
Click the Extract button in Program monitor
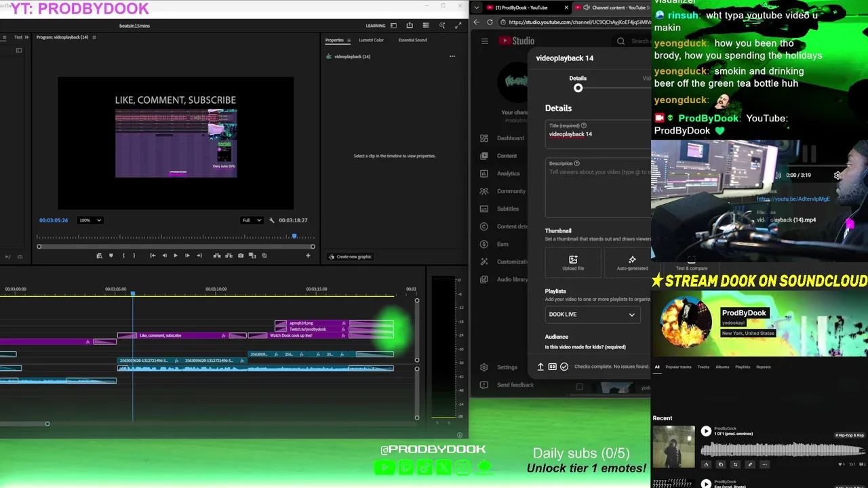point(229,256)
